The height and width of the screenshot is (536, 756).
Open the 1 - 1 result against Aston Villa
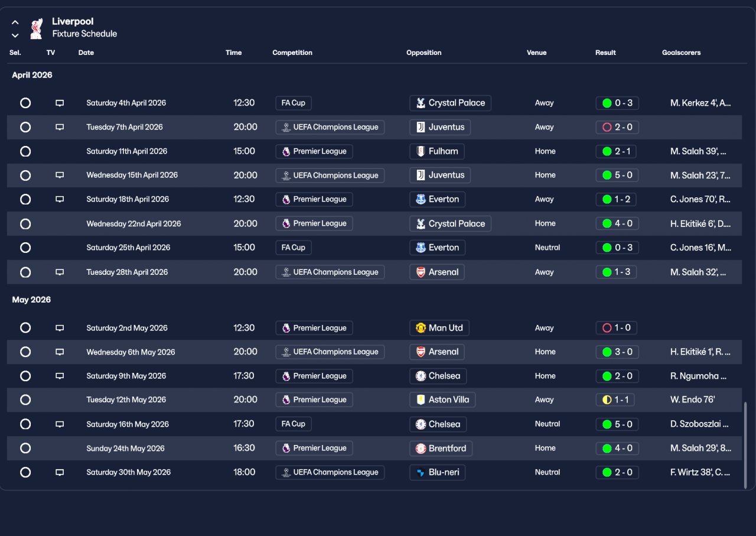click(615, 399)
